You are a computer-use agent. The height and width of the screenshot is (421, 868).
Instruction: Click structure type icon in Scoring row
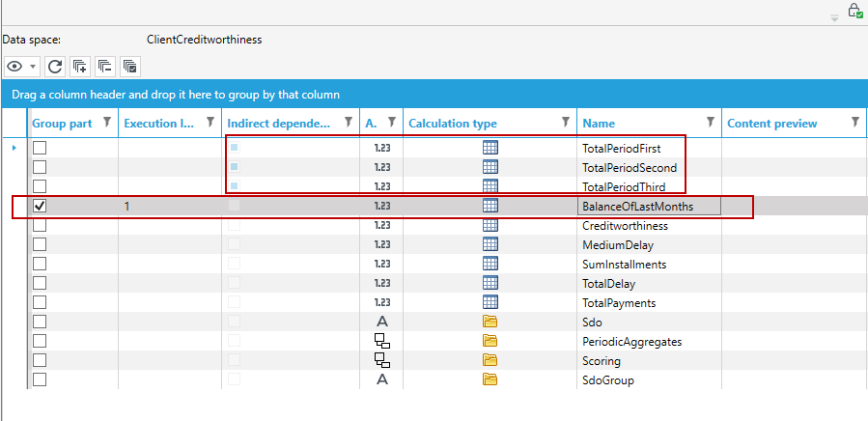[x=382, y=360]
